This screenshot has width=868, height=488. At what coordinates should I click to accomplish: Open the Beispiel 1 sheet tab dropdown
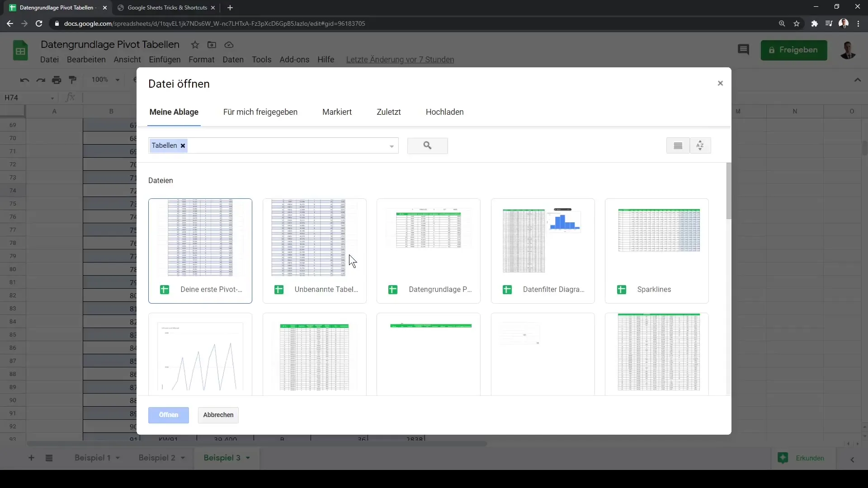click(118, 458)
